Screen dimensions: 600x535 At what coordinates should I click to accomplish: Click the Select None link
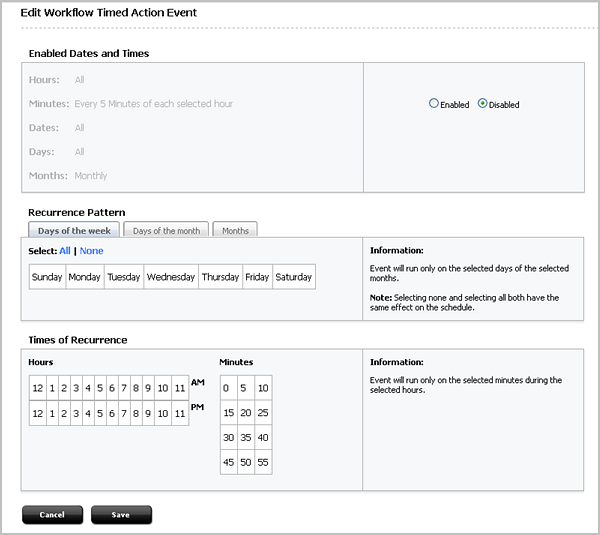[91, 251]
